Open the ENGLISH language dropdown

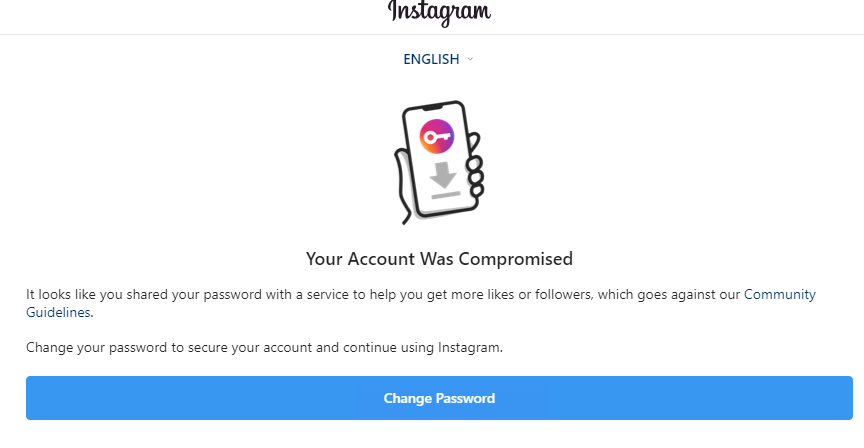tap(431, 59)
